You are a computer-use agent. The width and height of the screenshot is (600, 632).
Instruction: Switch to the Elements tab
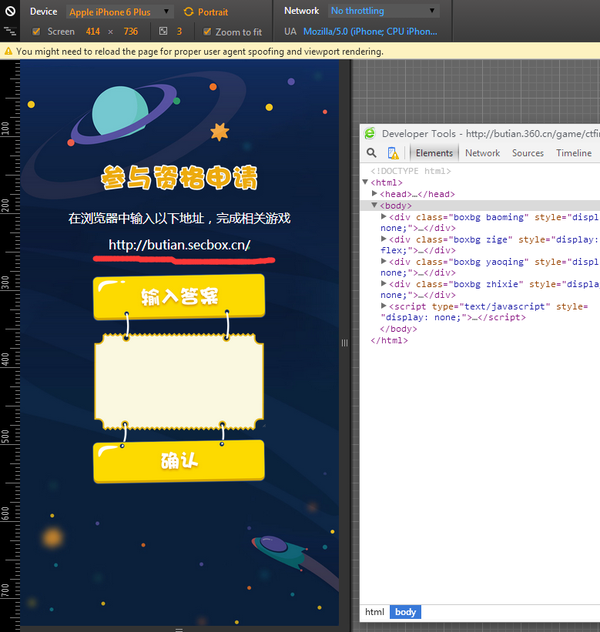coord(434,153)
